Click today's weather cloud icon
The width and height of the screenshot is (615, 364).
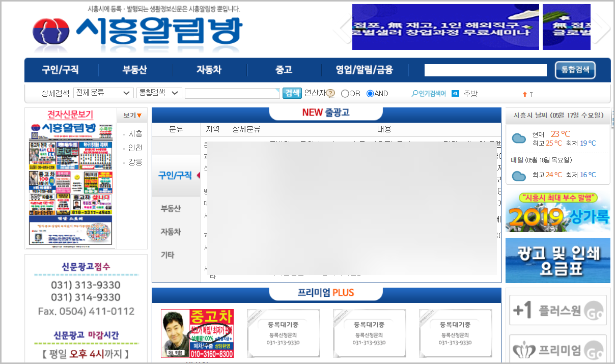519,138
